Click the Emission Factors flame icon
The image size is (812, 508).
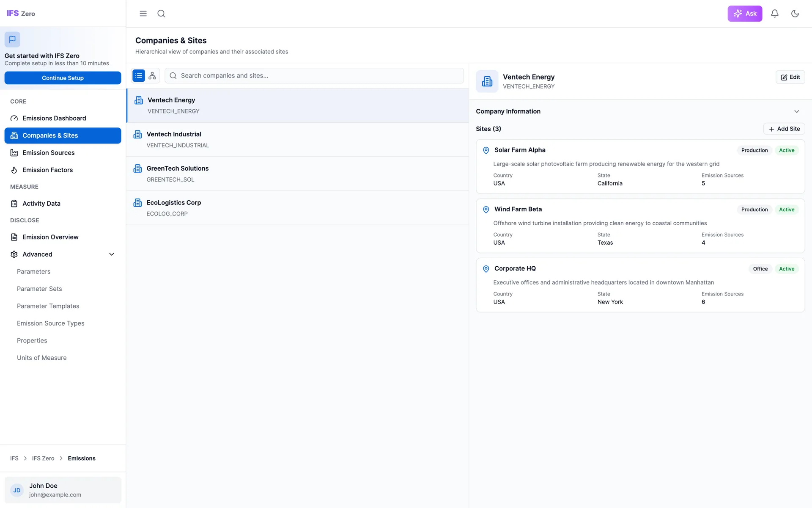tap(14, 170)
